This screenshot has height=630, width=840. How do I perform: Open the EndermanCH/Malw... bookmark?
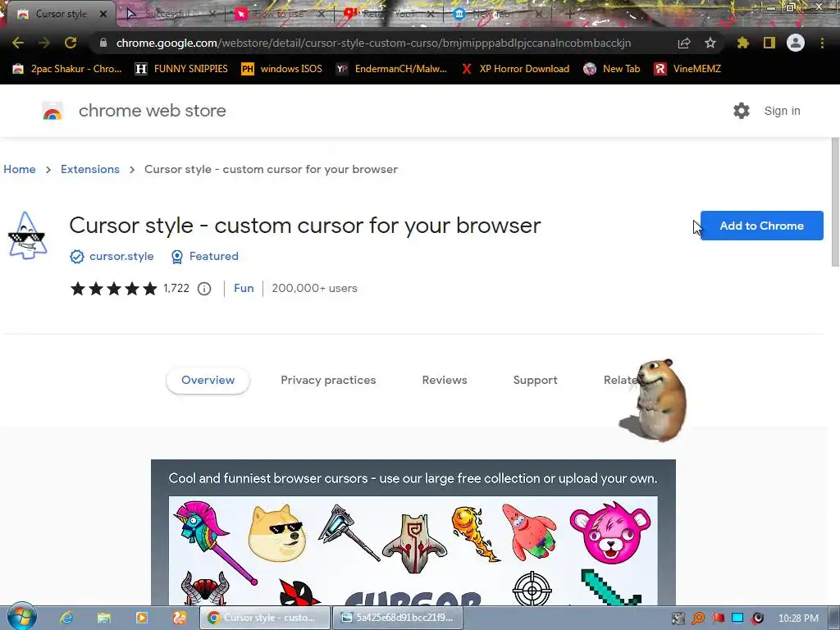pyautogui.click(x=391, y=69)
